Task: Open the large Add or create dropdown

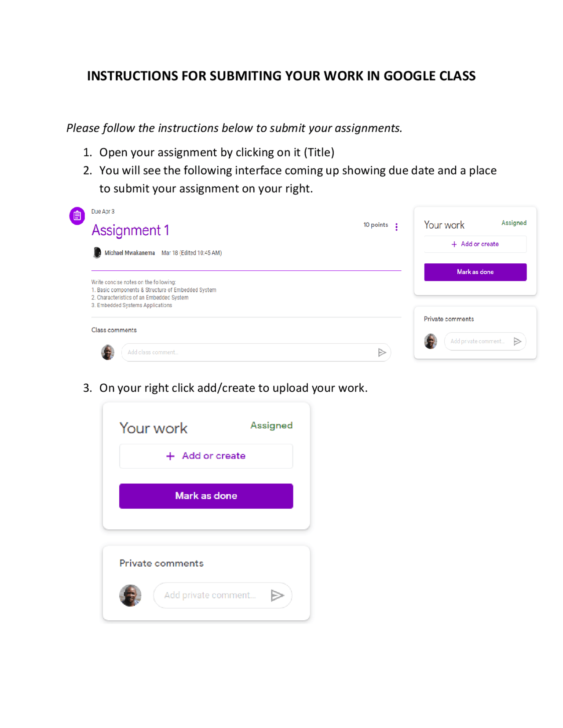Action: click(x=206, y=456)
